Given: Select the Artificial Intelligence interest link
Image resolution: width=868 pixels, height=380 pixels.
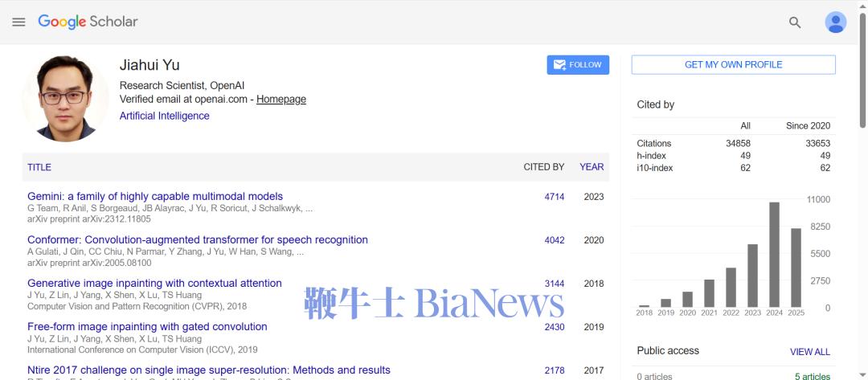Looking at the screenshot, I should [x=165, y=116].
